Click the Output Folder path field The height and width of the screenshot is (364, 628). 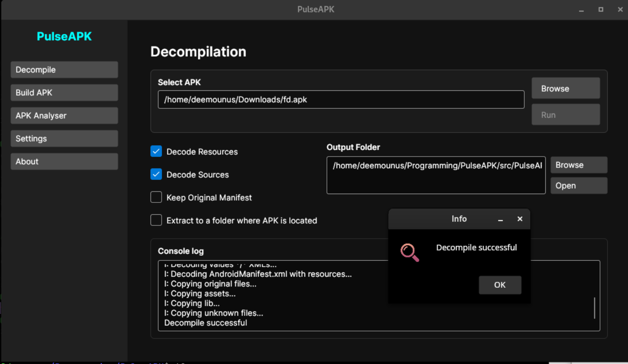point(436,175)
